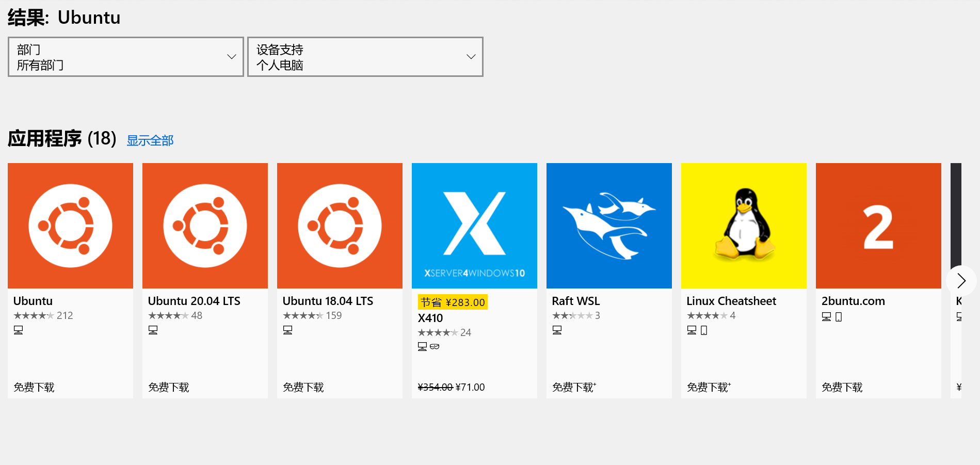Click 免费下载 under Ubuntu 18.04 LTS
Screen dimensions: 980x465
pyautogui.click(x=303, y=387)
